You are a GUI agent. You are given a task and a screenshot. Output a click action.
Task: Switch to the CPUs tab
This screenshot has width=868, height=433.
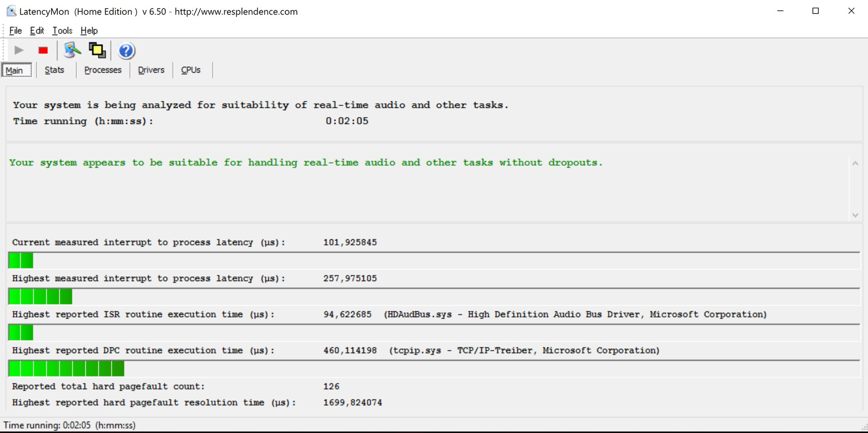[191, 70]
